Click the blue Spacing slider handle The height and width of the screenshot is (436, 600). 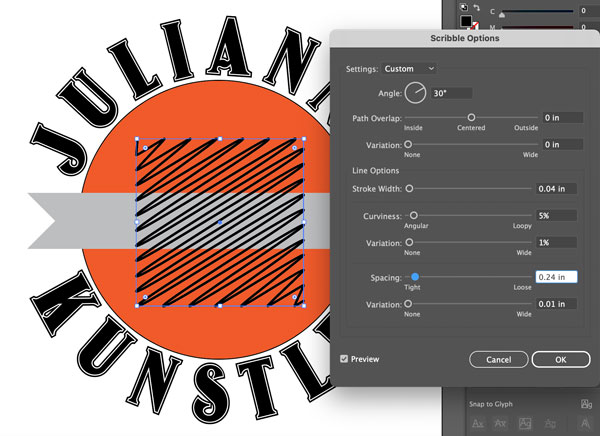click(415, 276)
